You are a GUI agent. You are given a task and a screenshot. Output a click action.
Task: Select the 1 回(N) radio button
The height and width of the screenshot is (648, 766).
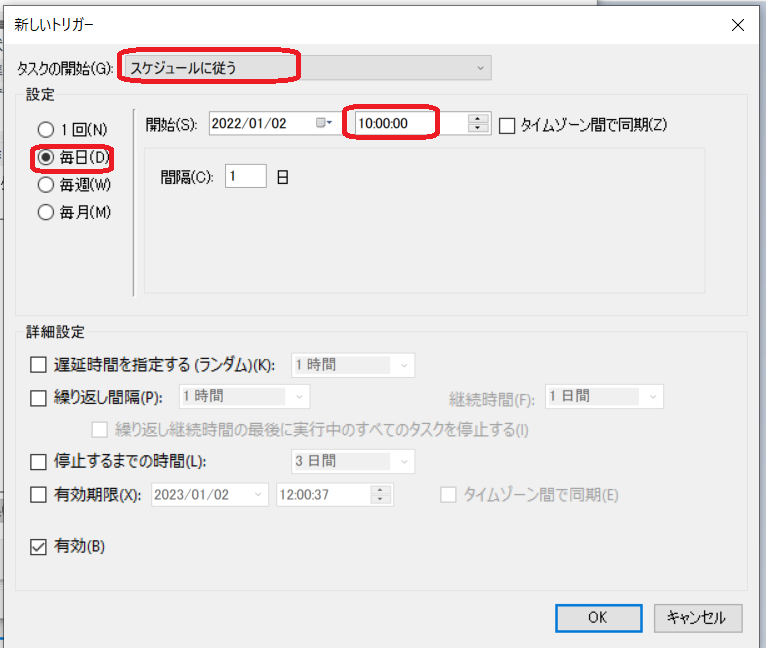click(x=45, y=129)
